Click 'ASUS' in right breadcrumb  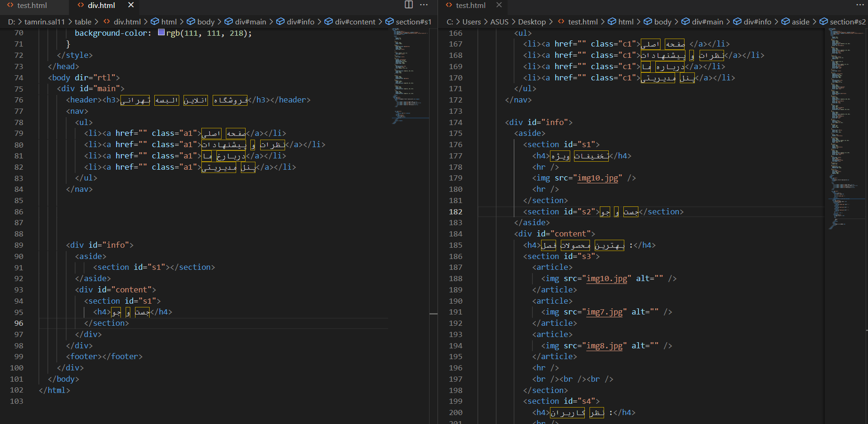(499, 22)
